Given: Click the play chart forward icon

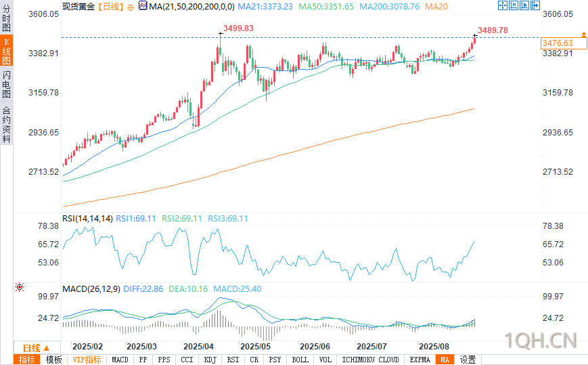Looking at the screenshot, I should point(524,5).
